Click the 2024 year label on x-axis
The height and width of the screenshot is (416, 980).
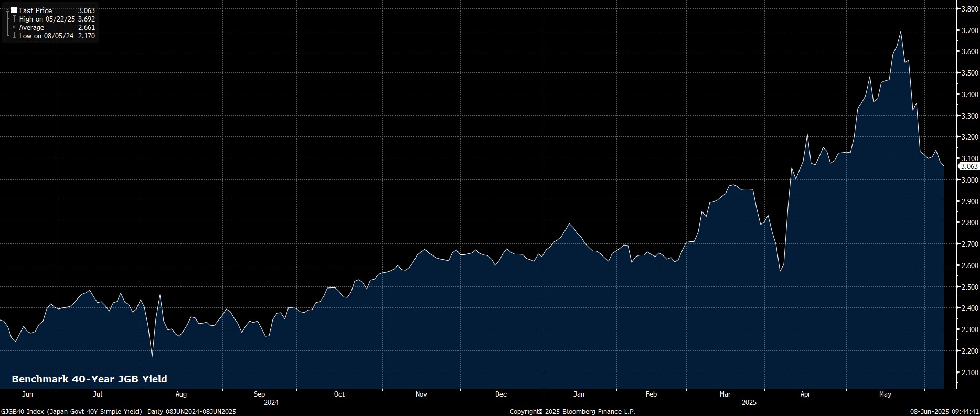271,402
